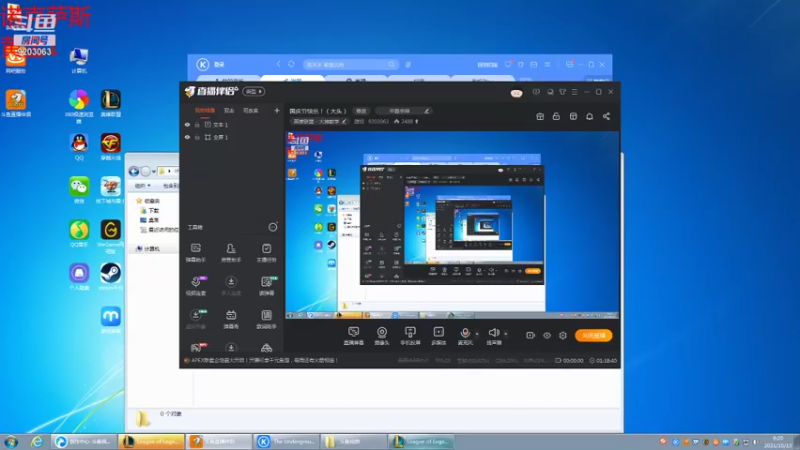Open the rightmost tool in the toolbox's third row

[266, 319]
